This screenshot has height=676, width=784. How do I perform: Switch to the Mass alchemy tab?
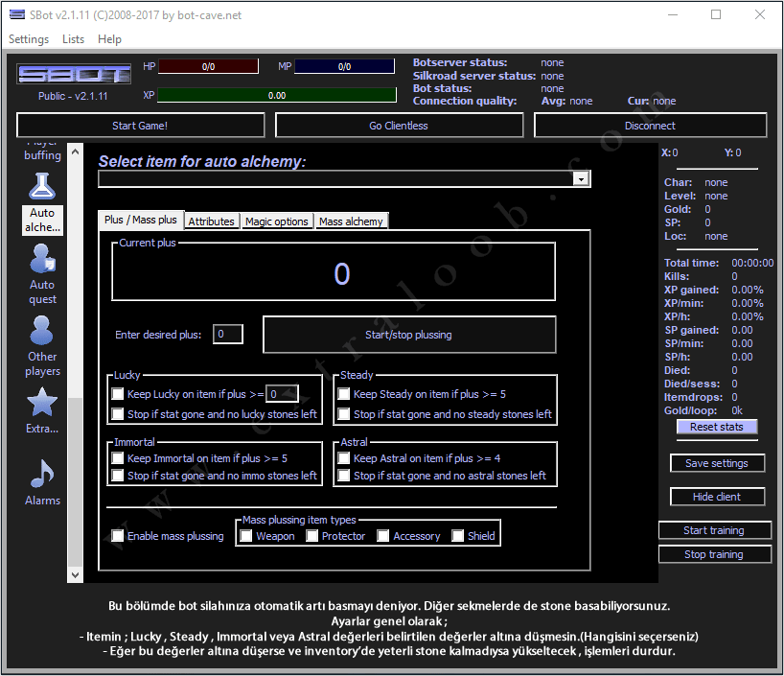coord(351,221)
